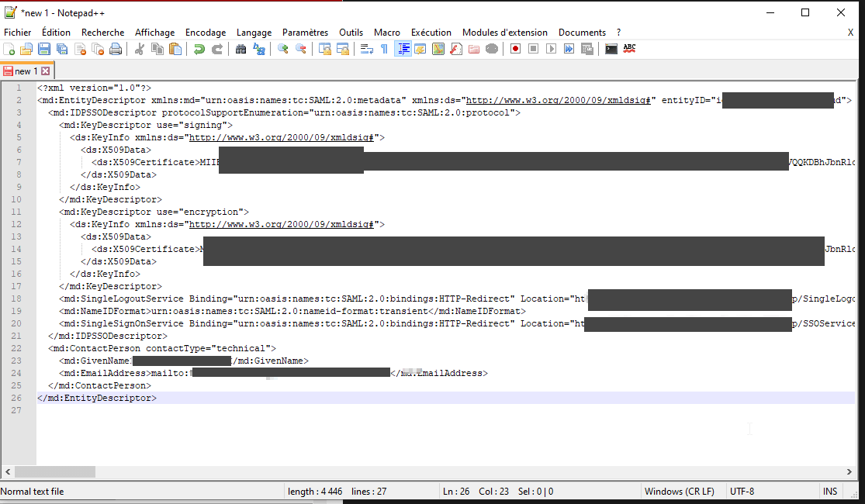
Task: Click the Save recorded macro icon
Action: click(587, 49)
